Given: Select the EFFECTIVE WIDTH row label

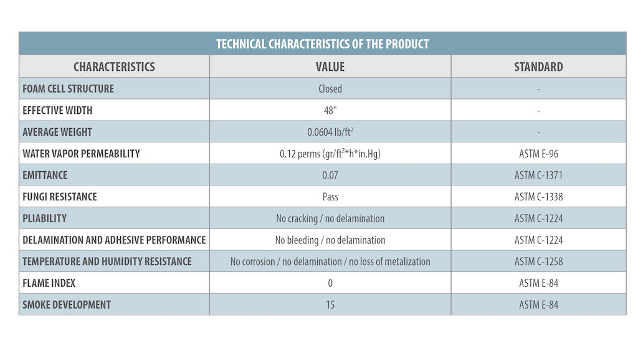Looking at the screenshot, I should click(57, 111).
